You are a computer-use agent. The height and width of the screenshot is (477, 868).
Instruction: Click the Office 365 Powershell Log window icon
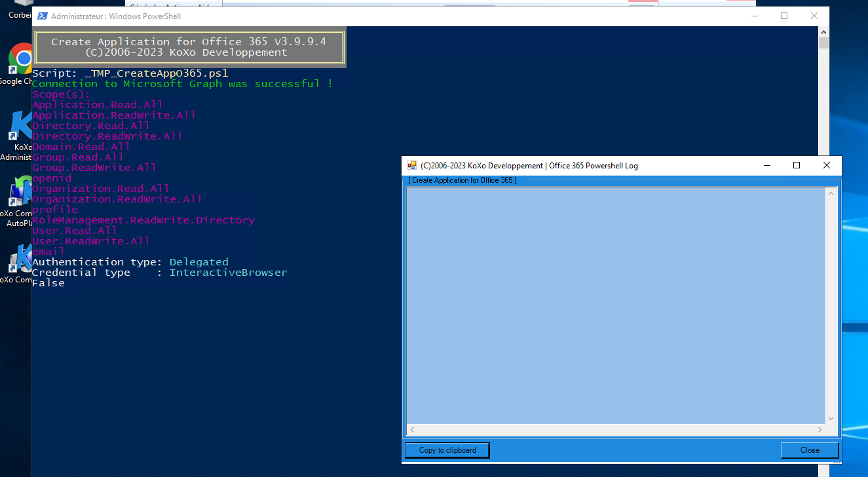pyautogui.click(x=412, y=166)
